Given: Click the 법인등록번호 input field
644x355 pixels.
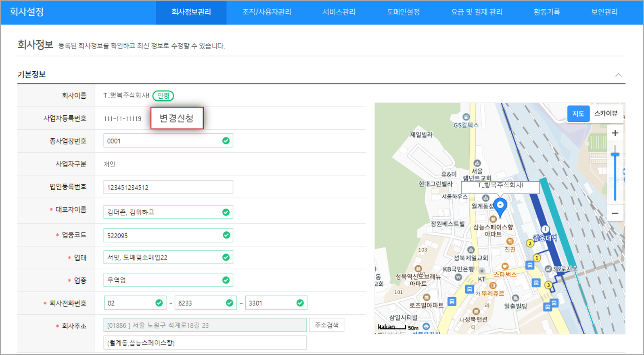Looking at the screenshot, I should pyautogui.click(x=168, y=187).
